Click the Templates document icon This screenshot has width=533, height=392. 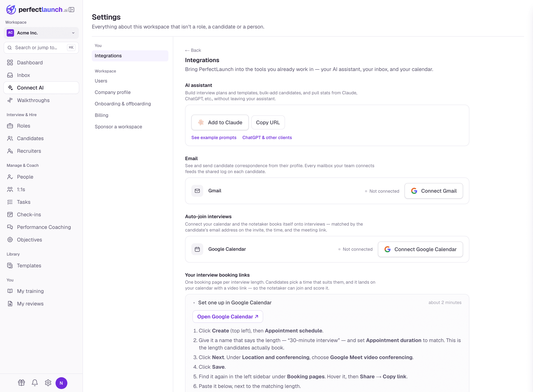tap(10, 266)
